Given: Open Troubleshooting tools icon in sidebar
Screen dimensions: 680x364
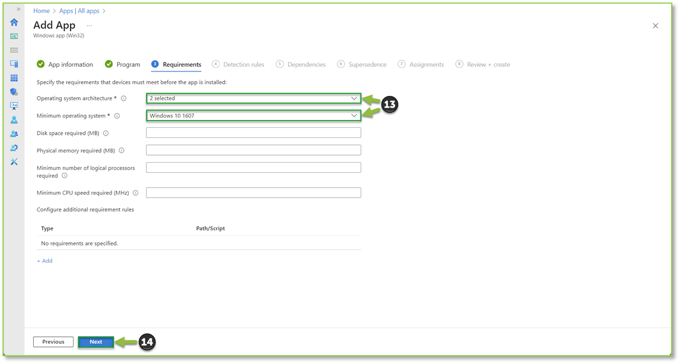Looking at the screenshot, I should click(x=14, y=162).
